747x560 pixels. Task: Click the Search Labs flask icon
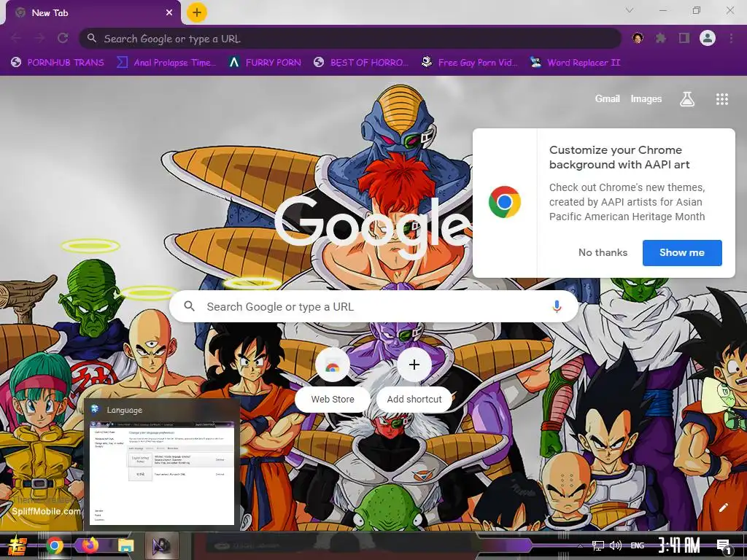coord(687,99)
